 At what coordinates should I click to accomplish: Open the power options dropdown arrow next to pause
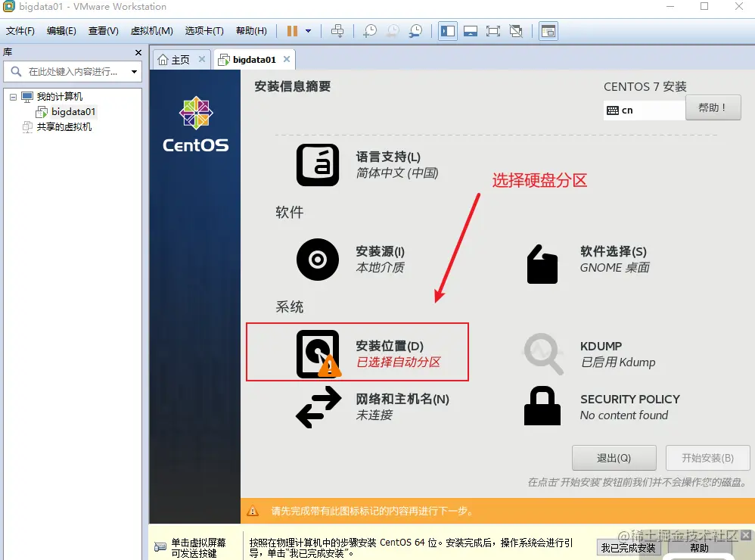pyautogui.click(x=308, y=31)
